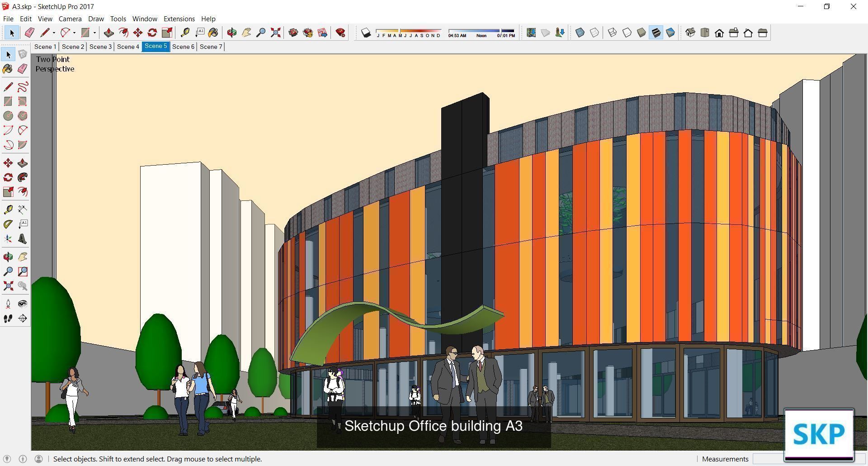Open the Extension Manager ruby icon
The image size is (868, 466).
pos(340,33)
